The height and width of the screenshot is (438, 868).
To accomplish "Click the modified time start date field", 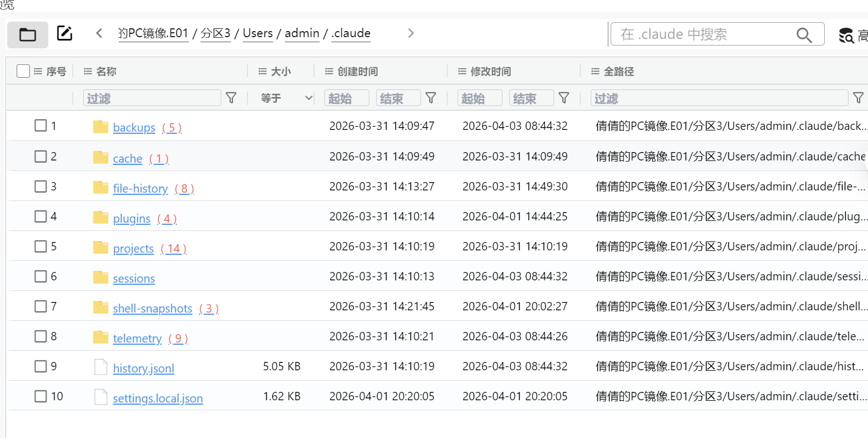I will [x=480, y=98].
